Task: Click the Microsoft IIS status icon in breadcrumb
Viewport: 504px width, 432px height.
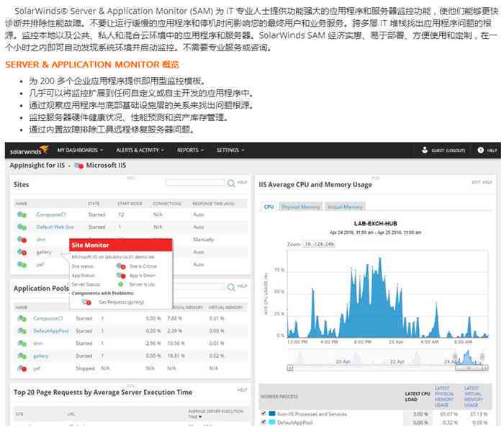Action: [78, 166]
